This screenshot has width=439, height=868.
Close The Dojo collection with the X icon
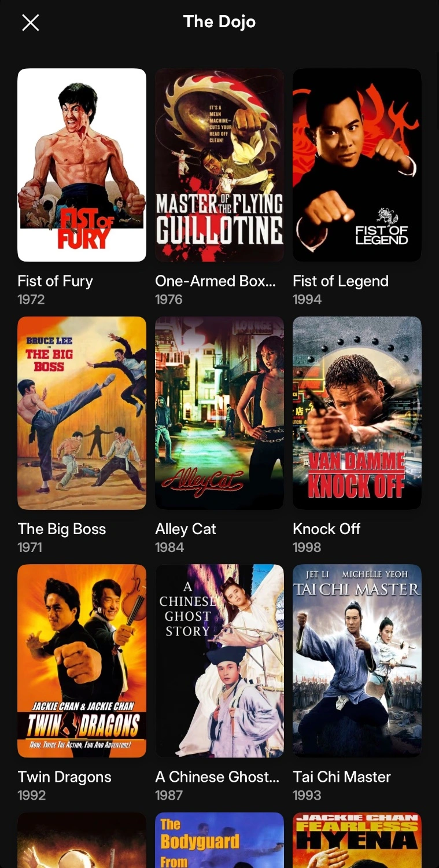click(x=30, y=23)
